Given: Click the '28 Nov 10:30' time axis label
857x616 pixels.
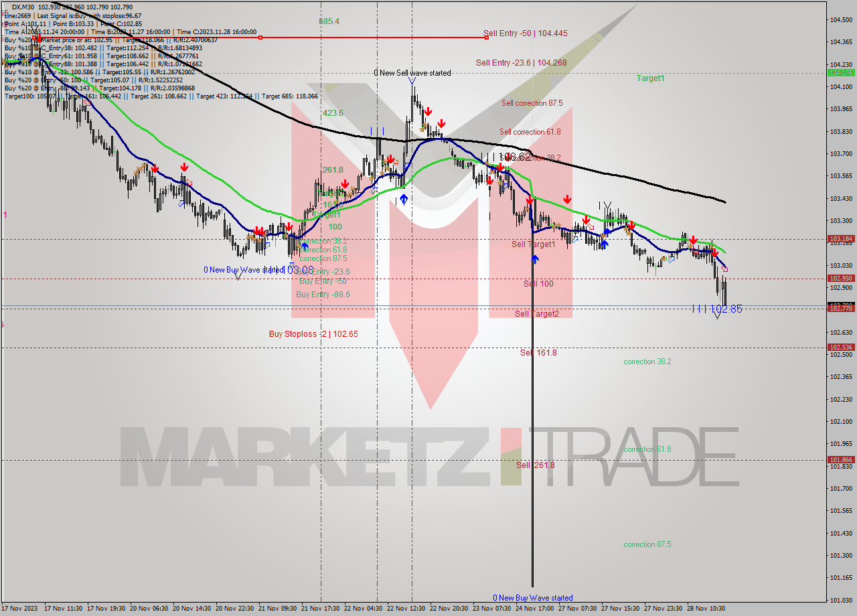Looking at the screenshot, I should click(x=706, y=609).
